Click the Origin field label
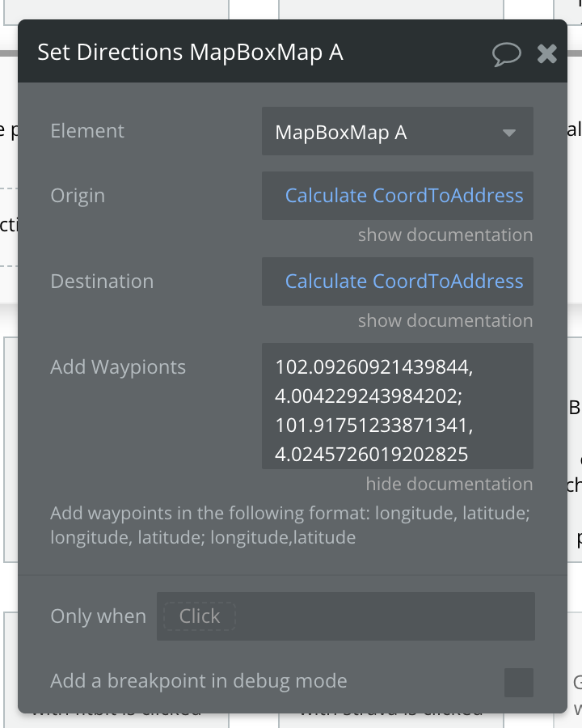This screenshot has height=728, width=582. 78,196
